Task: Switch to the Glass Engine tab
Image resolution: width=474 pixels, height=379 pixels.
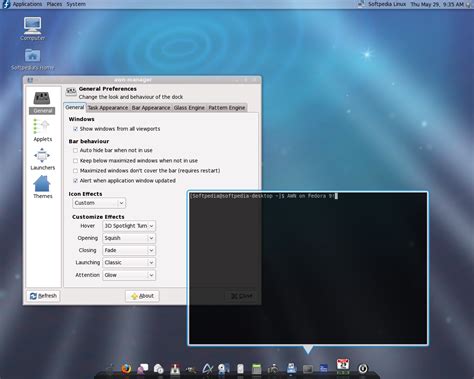Action: tap(189, 108)
